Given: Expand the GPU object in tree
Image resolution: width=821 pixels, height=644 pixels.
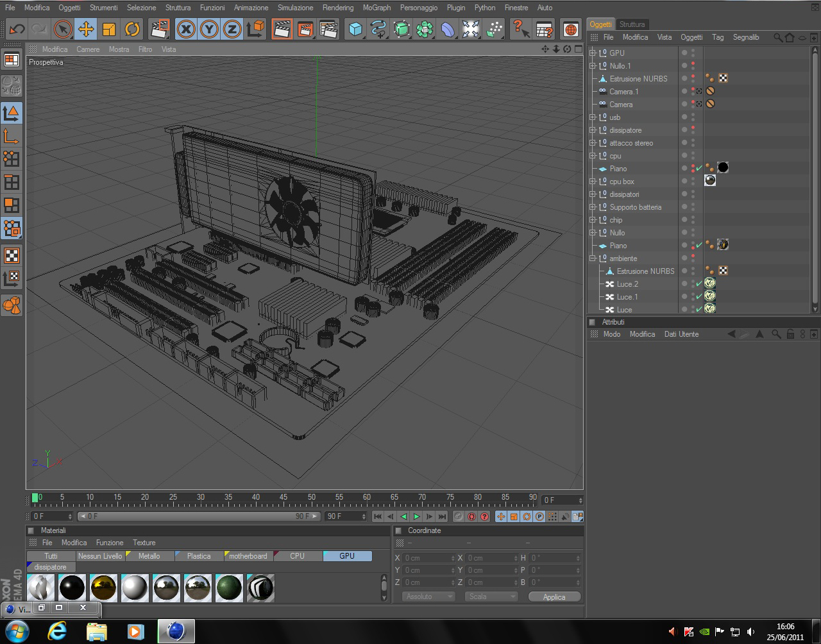Looking at the screenshot, I should [593, 53].
